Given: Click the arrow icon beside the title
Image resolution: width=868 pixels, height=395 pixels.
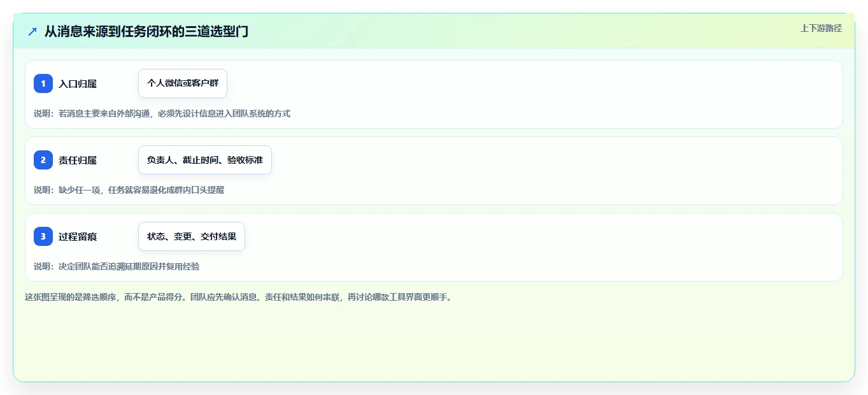Looking at the screenshot, I should coord(32,31).
